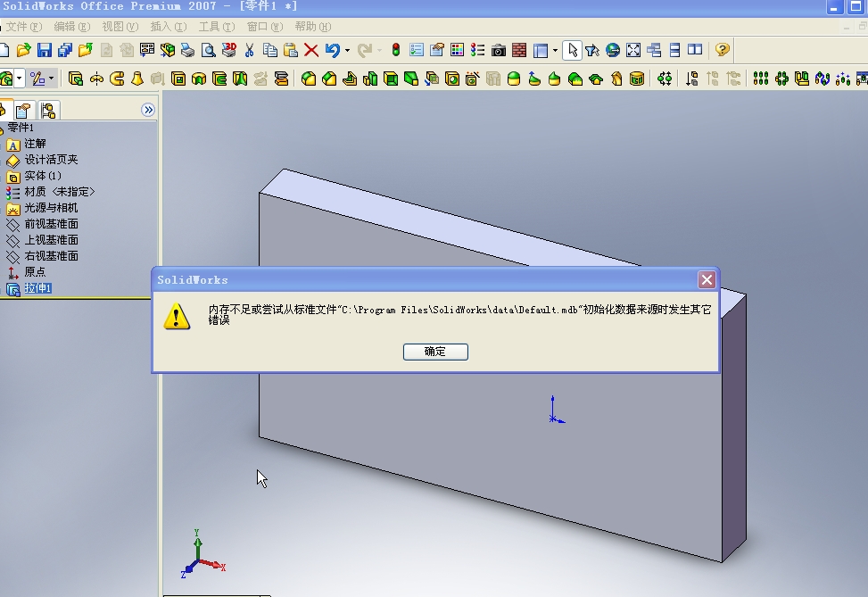Click the Circular Pattern icon

point(781,79)
